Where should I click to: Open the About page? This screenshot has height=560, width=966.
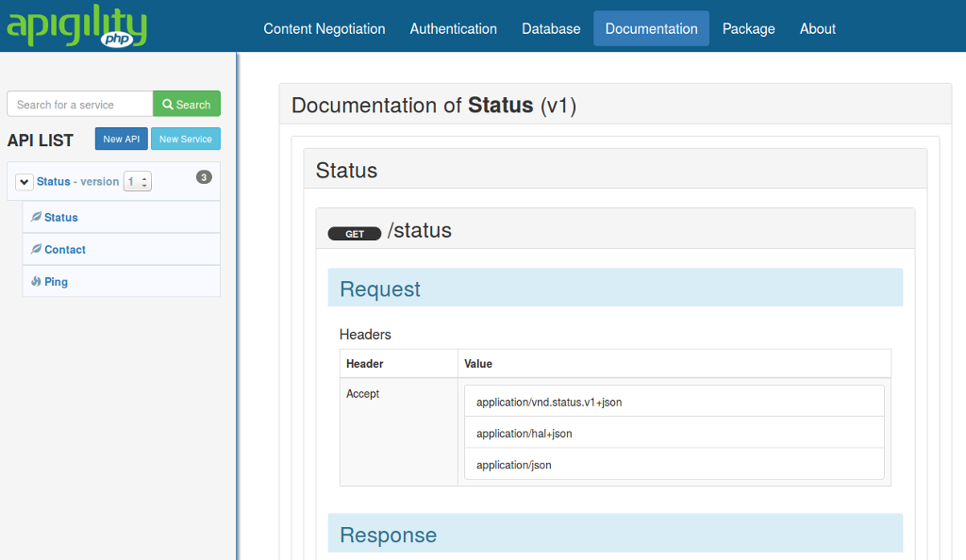click(817, 28)
